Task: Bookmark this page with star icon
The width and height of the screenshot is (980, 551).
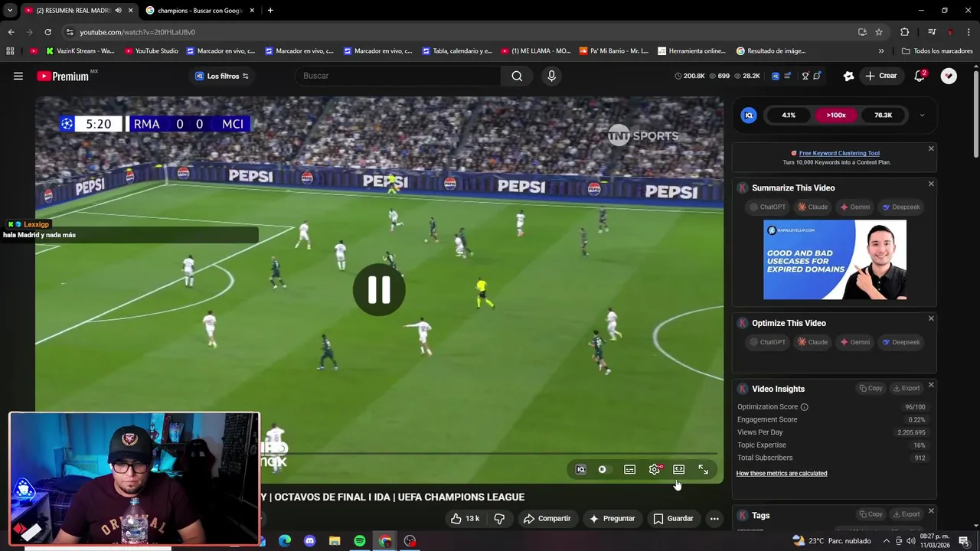Action: pyautogui.click(x=879, y=32)
